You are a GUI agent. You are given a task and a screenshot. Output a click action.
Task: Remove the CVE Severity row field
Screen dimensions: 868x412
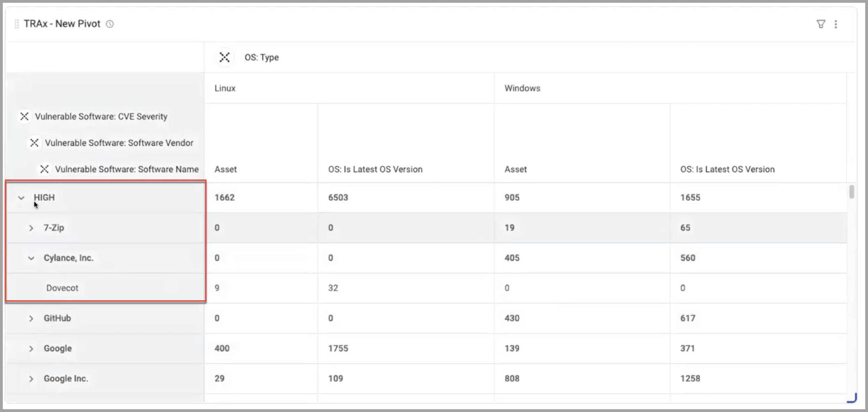(x=24, y=116)
